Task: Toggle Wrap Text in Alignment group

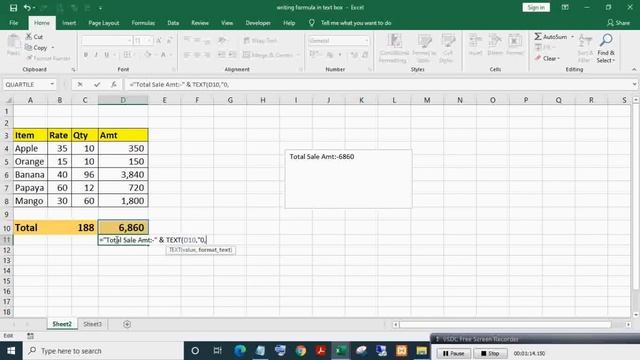Action: point(260,40)
